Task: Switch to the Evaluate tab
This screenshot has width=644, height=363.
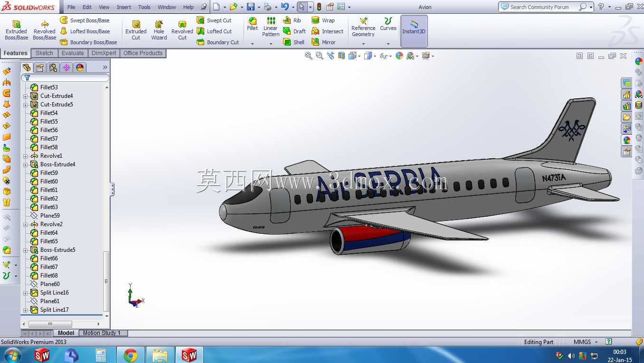Action: (73, 53)
